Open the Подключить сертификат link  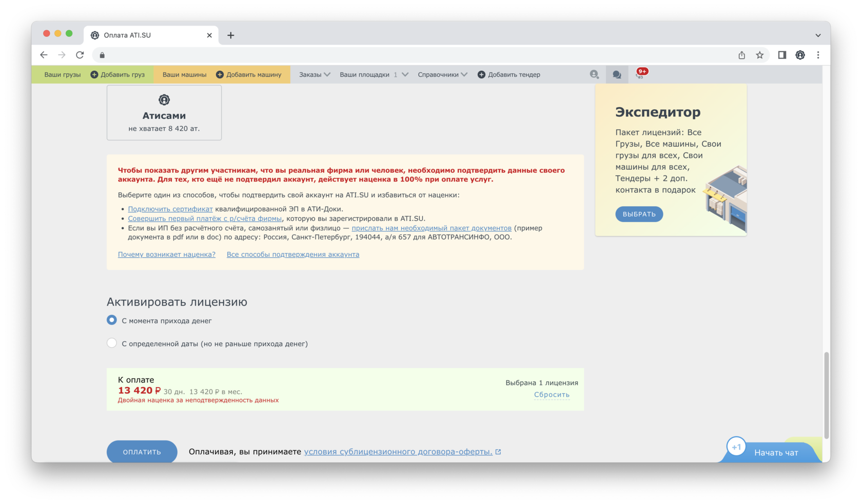(170, 209)
